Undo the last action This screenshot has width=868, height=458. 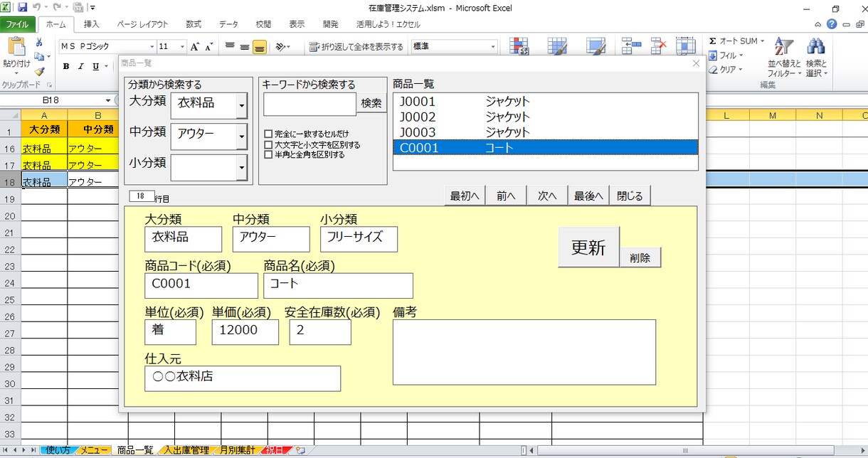36,8
